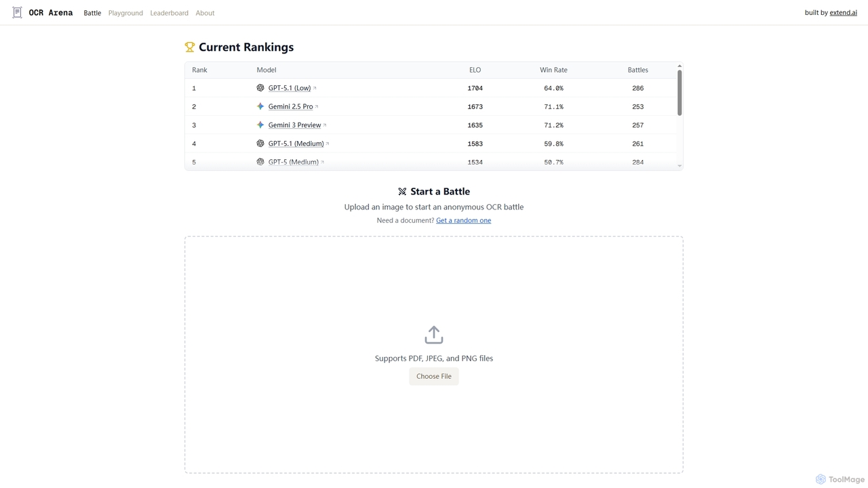This screenshot has height=488, width=868.
Task: Visit the extend.ai link
Action: [843, 13]
